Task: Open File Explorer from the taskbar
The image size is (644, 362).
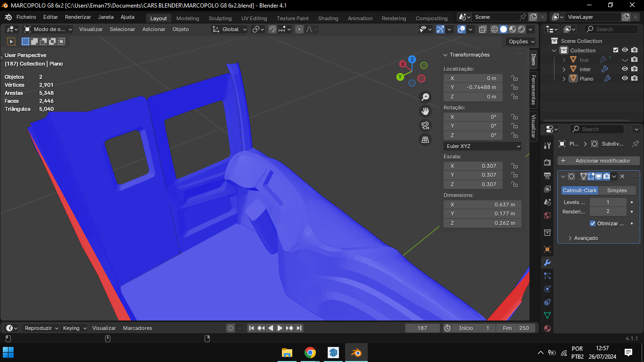Action: click(287, 353)
